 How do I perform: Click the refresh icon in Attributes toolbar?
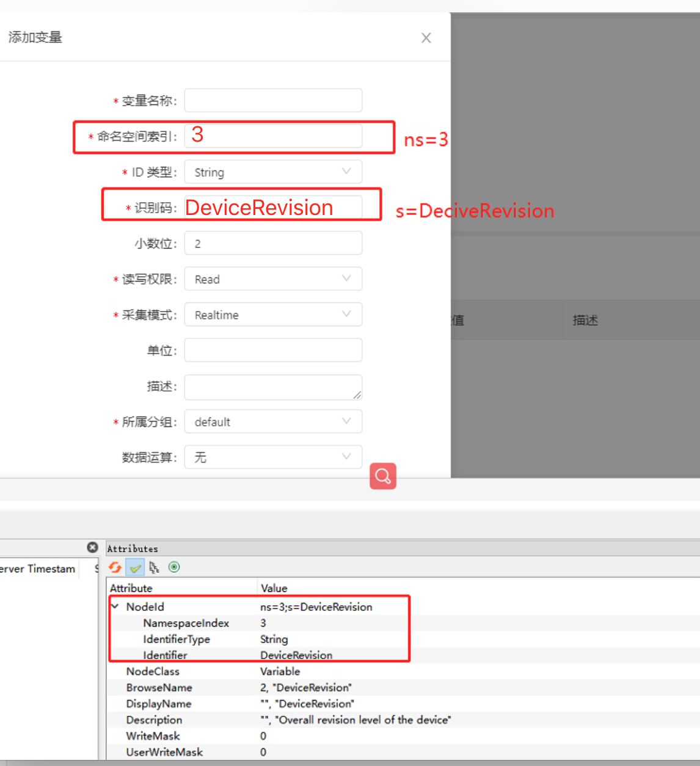pyautogui.click(x=115, y=567)
